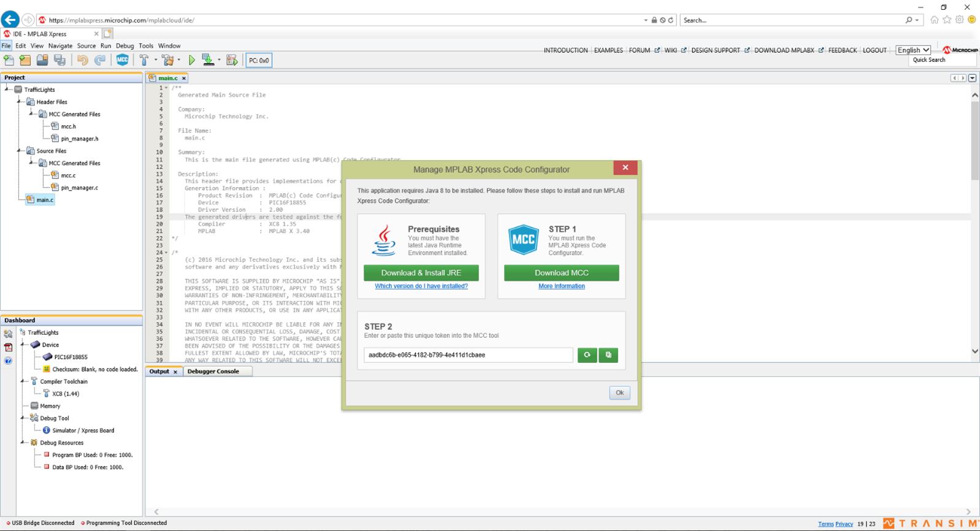The image size is (980, 531).
Task: Click the EXAMPLES navigation link
Action: [608, 50]
